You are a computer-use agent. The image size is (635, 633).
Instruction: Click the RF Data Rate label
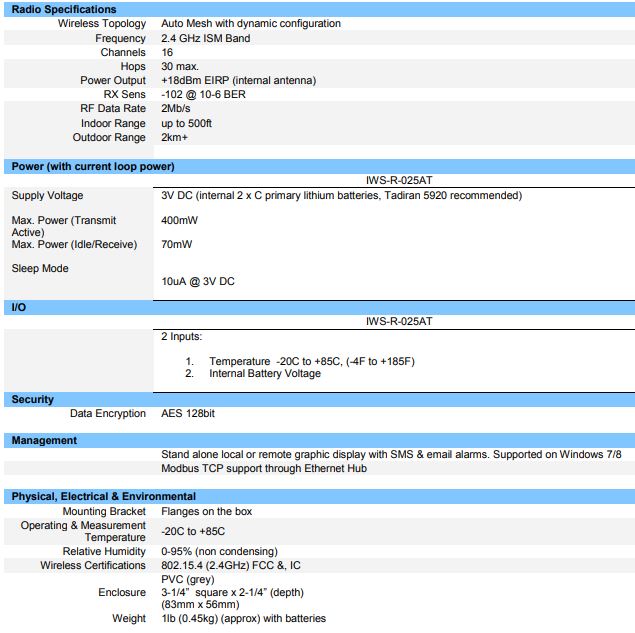click(113, 108)
